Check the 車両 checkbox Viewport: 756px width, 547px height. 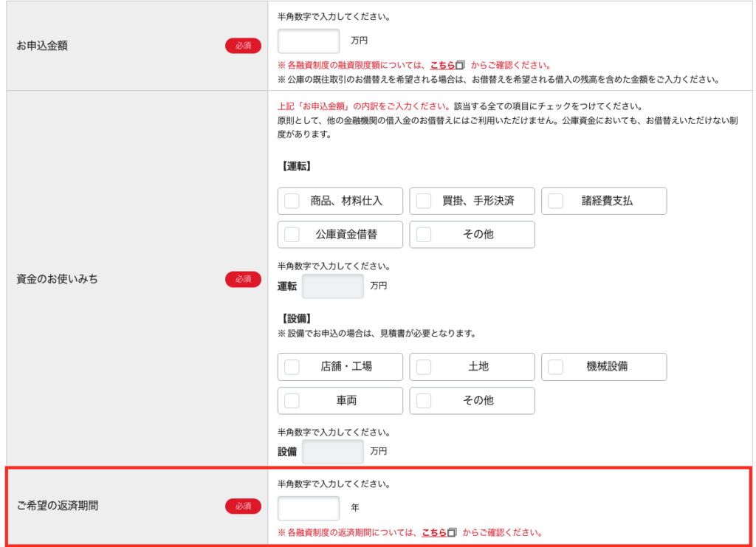(x=292, y=401)
